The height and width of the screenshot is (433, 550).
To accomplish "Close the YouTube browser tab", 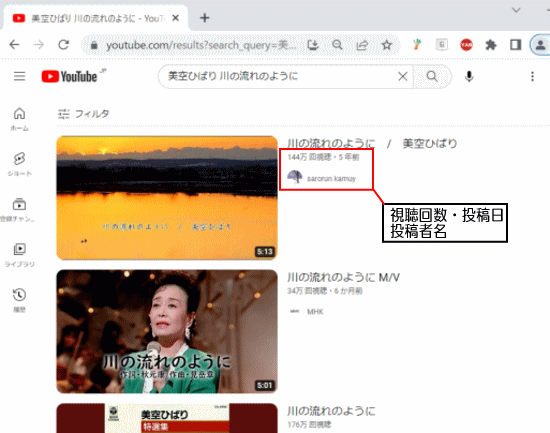I will point(176,18).
